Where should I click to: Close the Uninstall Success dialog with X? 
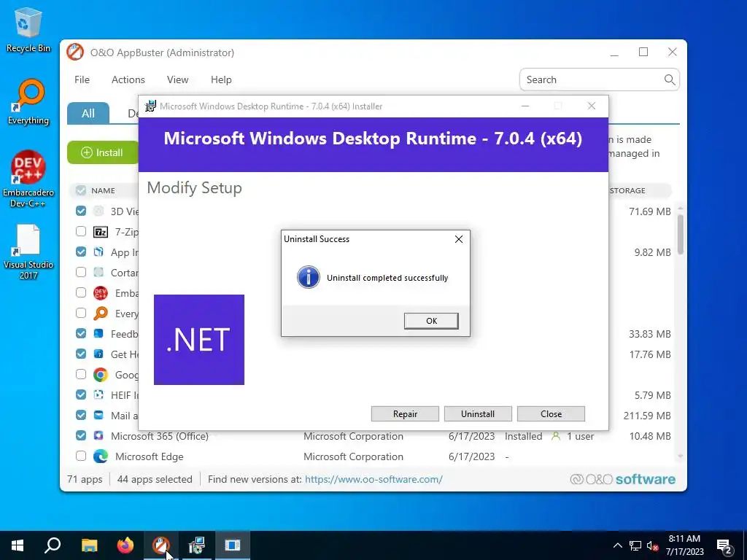click(458, 239)
